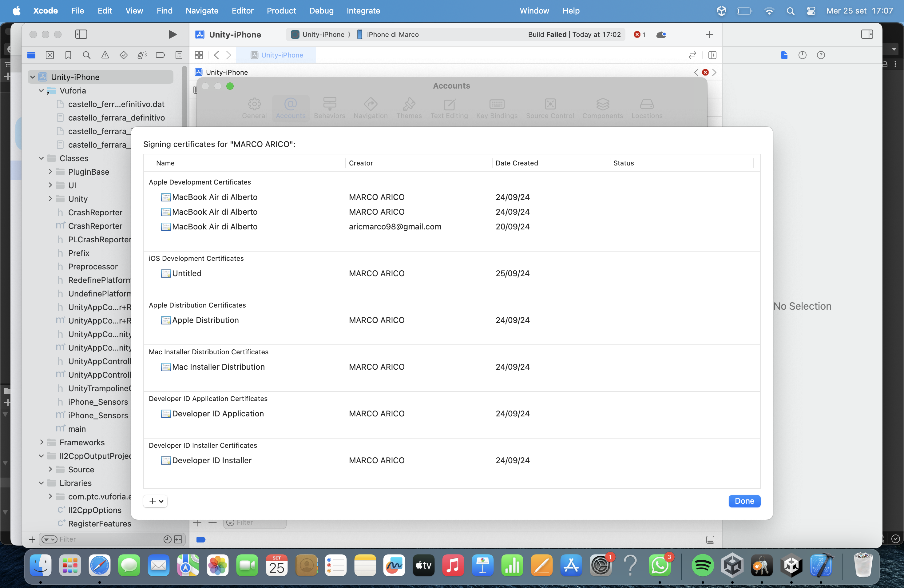Select the Developer ID Application certificate
The height and width of the screenshot is (588, 904).
tap(452, 414)
